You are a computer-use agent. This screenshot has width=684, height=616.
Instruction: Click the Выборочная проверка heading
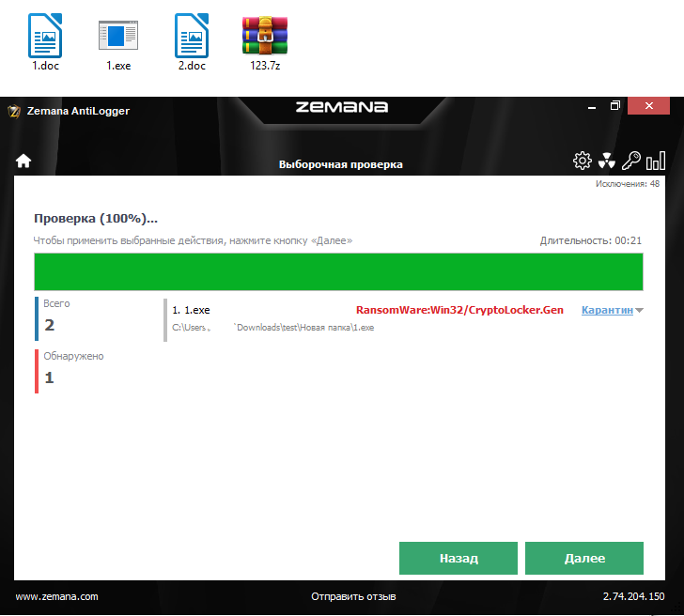[341, 164]
